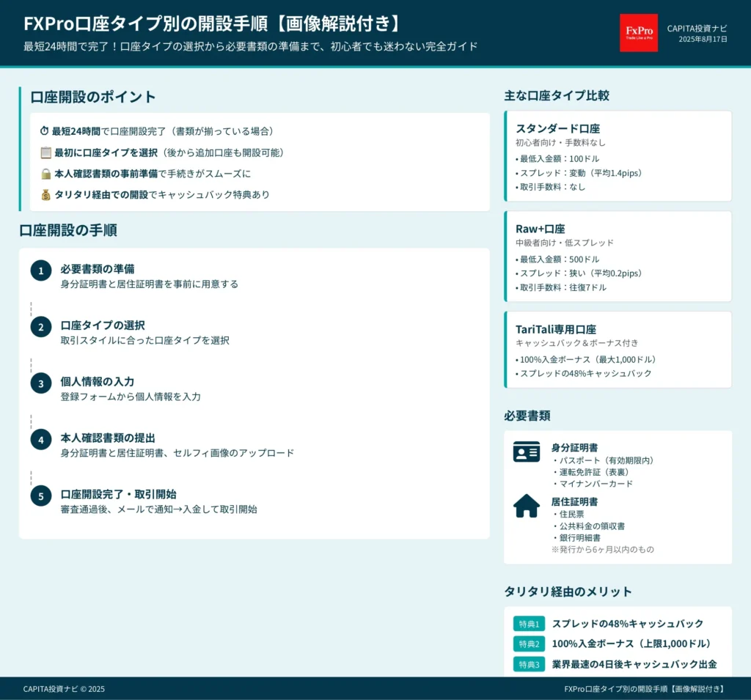Screen dimensions: 751x700
Task: Click the step title 個人情報の入力
Action: [98, 382]
